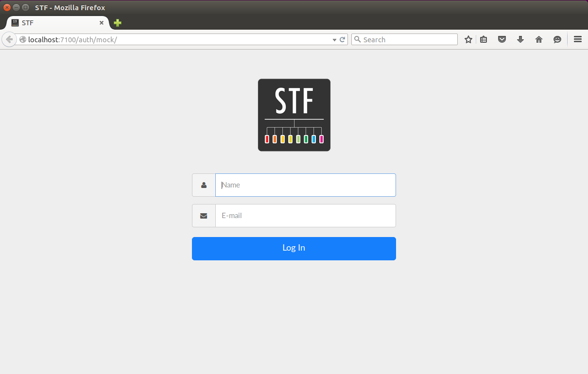This screenshot has height=374, width=588.
Task: Minimize the Firefox window
Action: (16, 7)
